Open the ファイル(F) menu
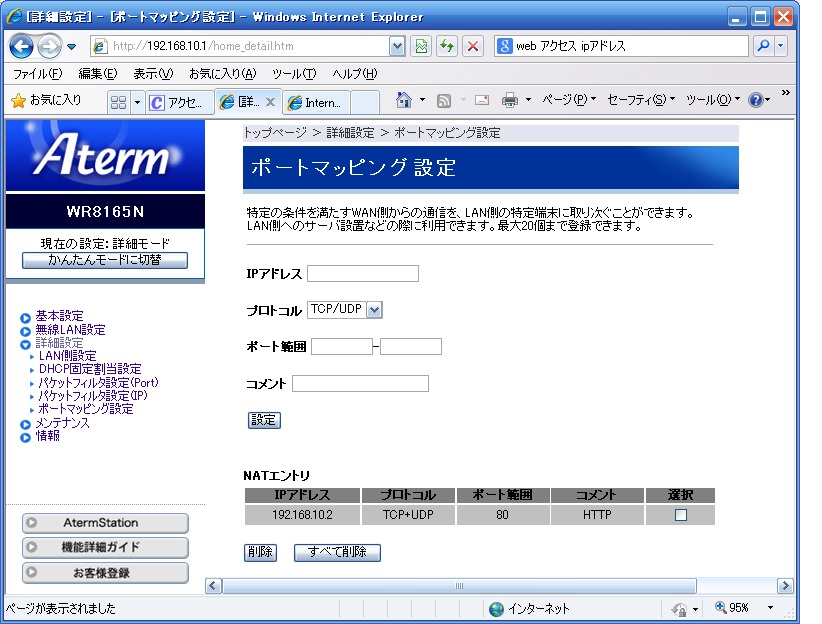The image size is (822, 624). coord(38,74)
